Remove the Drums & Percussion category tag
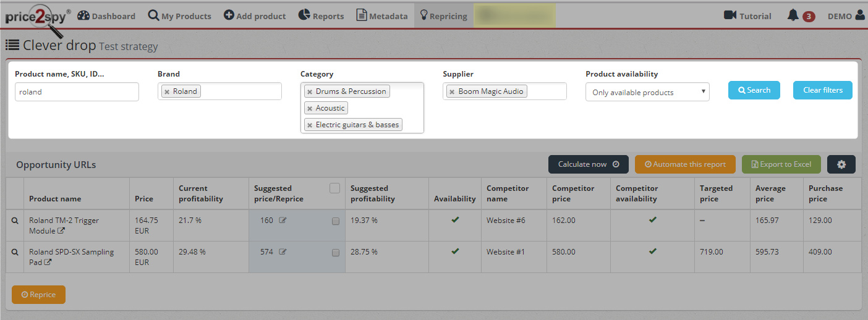 tap(310, 91)
